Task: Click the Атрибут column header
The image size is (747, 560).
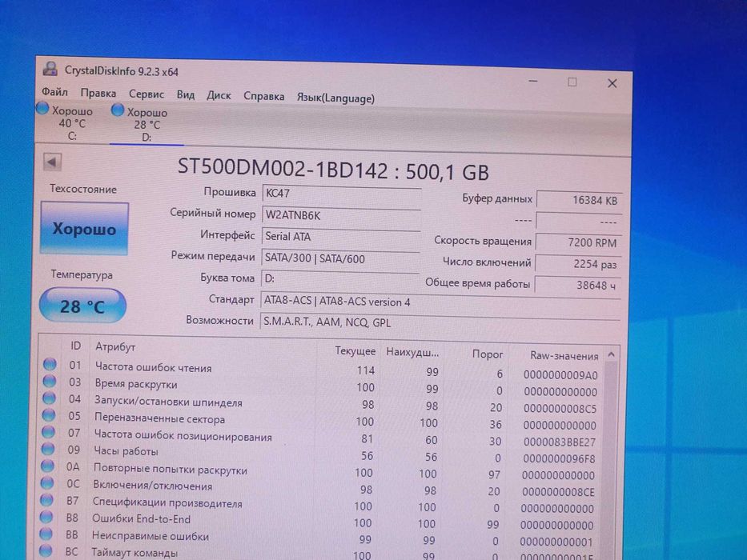Action: pos(114,346)
